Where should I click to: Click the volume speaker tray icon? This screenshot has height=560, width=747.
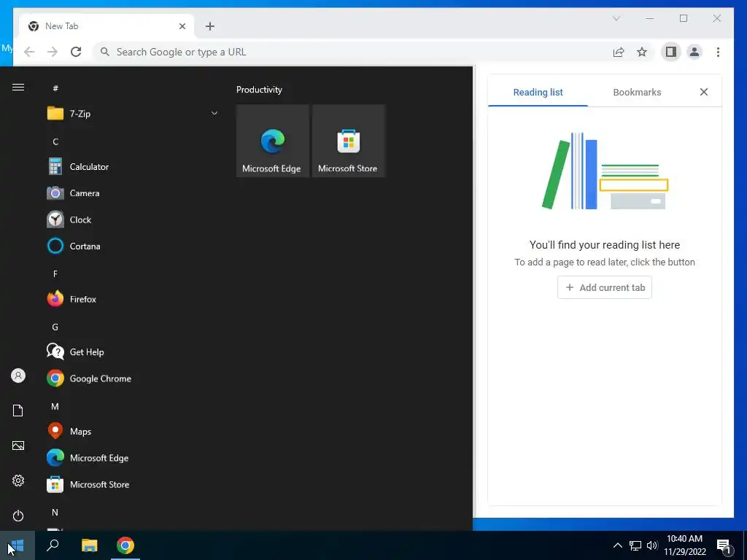click(x=652, y=545)
